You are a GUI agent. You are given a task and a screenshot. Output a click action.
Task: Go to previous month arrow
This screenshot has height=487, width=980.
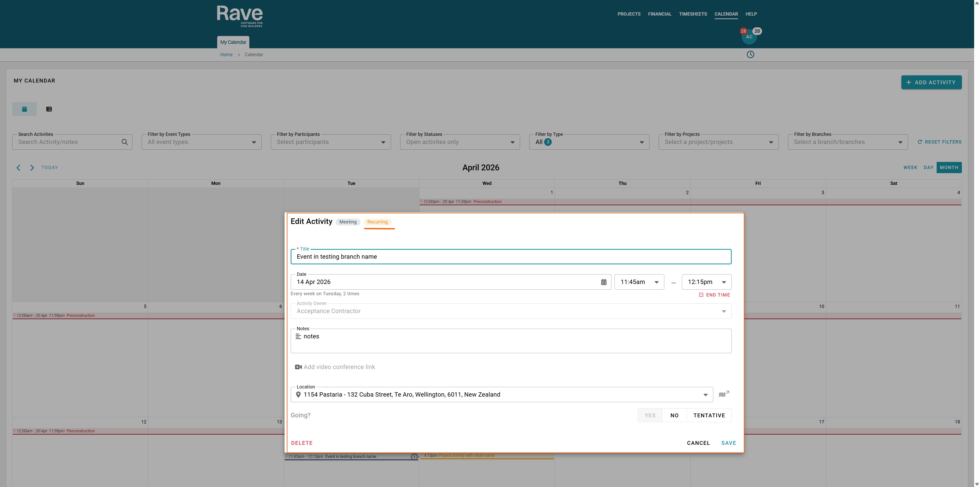18,168
